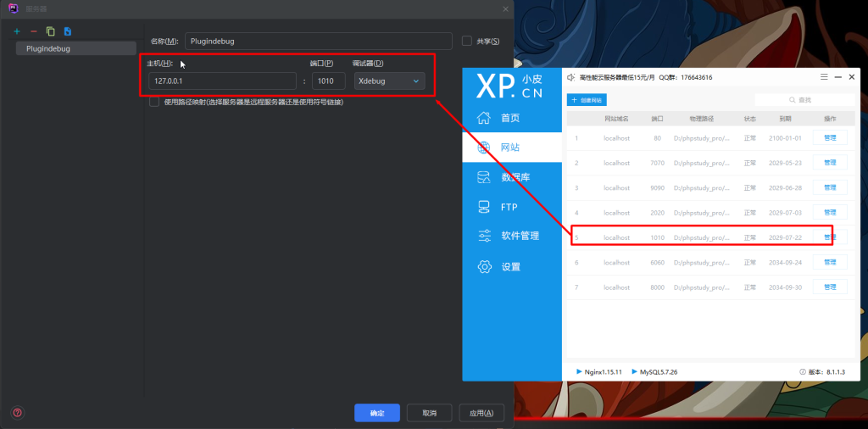
Task: Open the phpStudy hamburger menu icon
Action: 824,77
